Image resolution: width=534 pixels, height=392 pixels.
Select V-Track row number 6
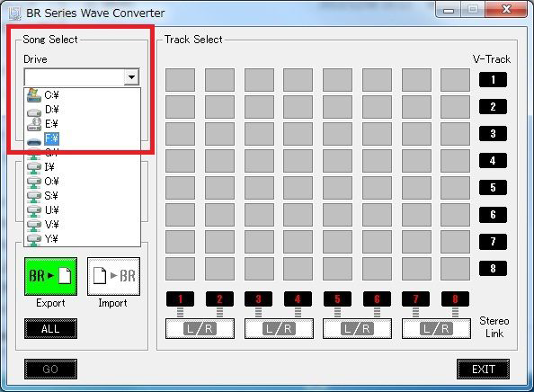coord(493,215)
